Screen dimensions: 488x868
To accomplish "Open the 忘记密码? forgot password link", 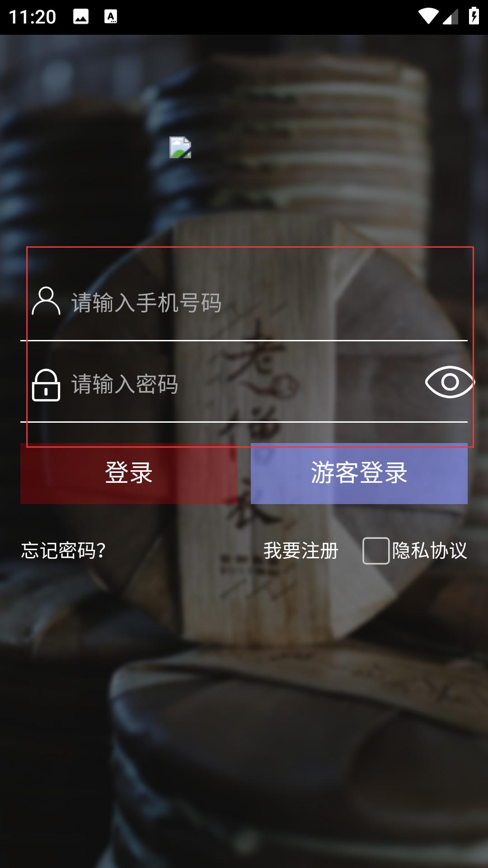I will point(63,551).
